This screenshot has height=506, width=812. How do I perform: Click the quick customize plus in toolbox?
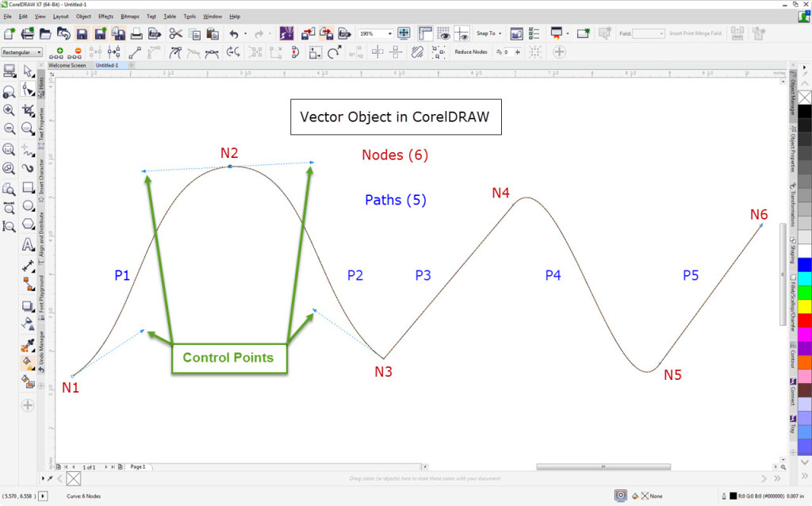(28, 405)
